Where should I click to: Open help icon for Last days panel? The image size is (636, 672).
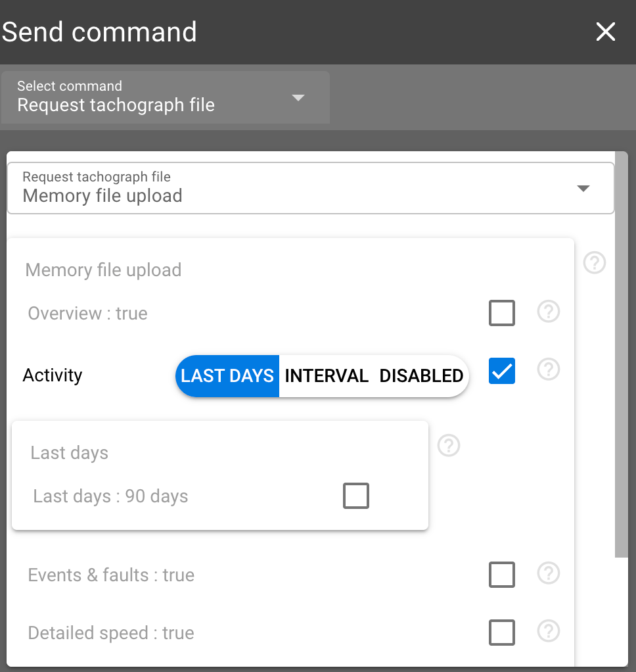[x=448, y=446]
